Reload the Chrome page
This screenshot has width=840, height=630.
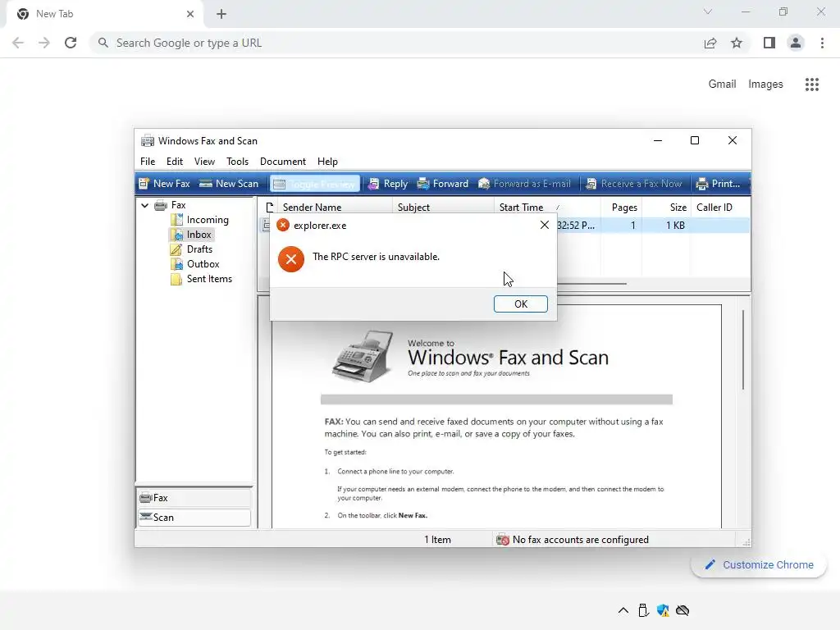coord(71,43)
